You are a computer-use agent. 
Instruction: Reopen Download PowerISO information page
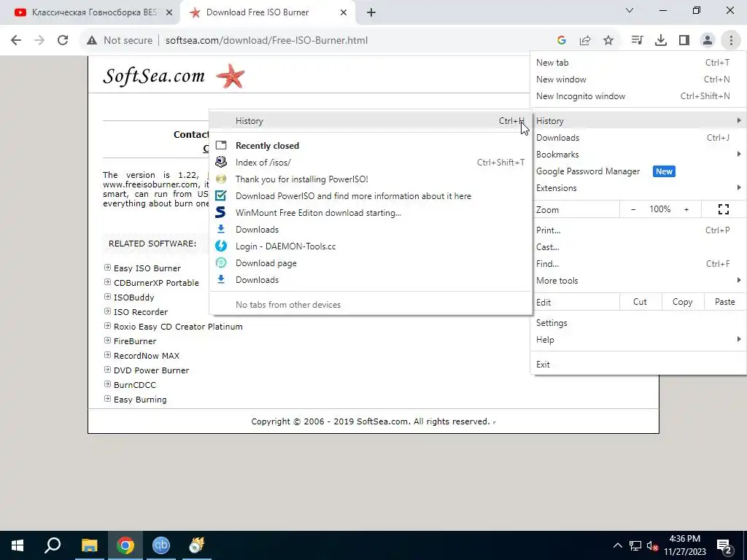[x=371, y=195]
